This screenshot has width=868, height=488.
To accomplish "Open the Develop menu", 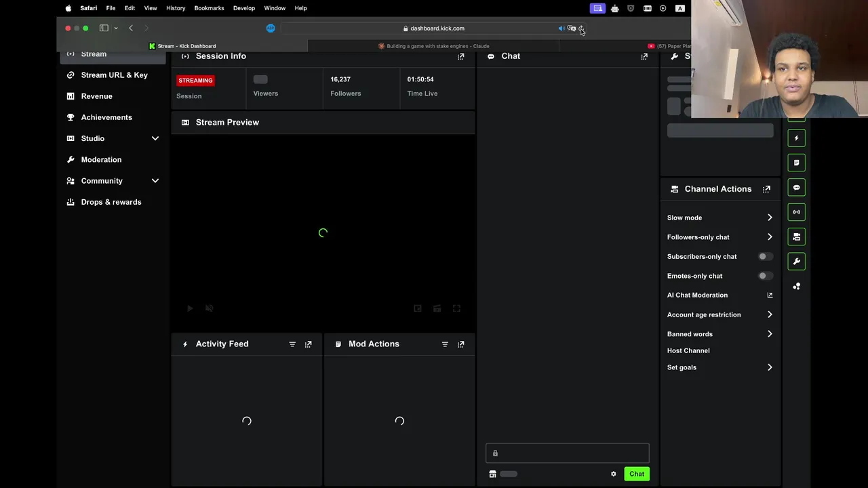I will pyautogui.click(x=244, y=8).
